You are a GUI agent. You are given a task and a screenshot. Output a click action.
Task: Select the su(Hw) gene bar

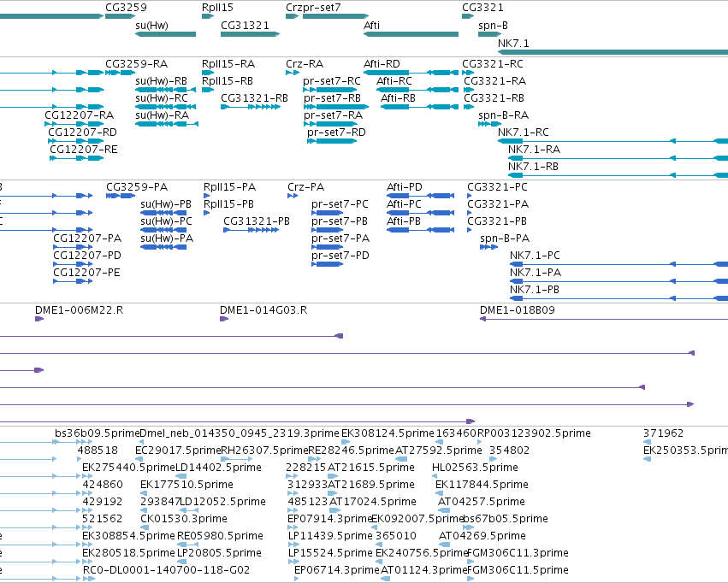tap(166, 34)
